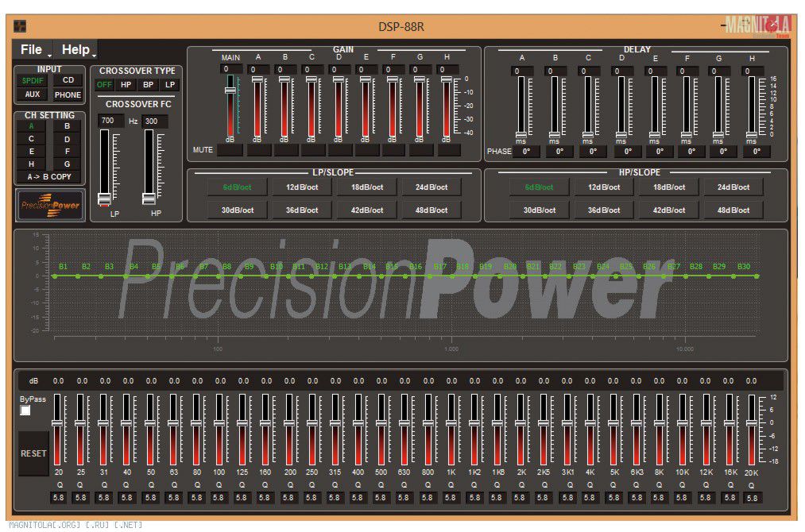Viewport: 805px width, 532px height.
Task: Toggle phase 0° for delay channel A
Action: click(x=527, y=152)
